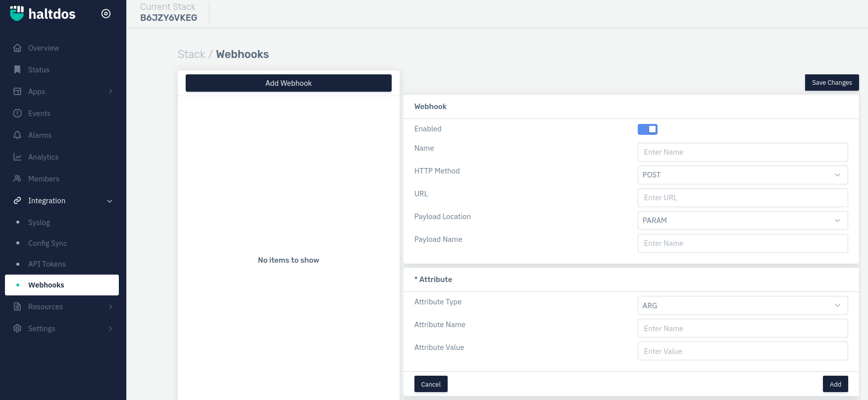
Task: Click the 'No items to show' text
Action: tap(289, 260)
